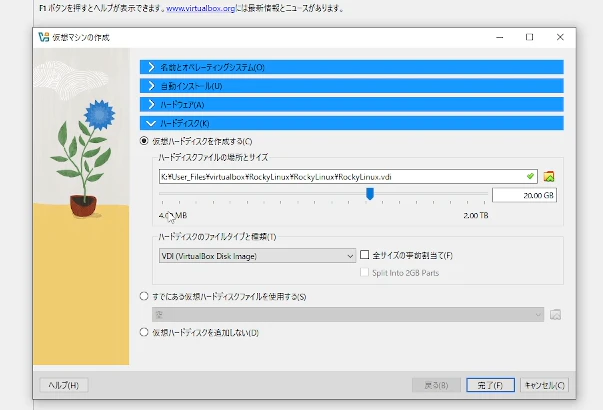Maximize the 仮想マシンの作成 dialog window
Screen dimensions: 603x410
530,37
